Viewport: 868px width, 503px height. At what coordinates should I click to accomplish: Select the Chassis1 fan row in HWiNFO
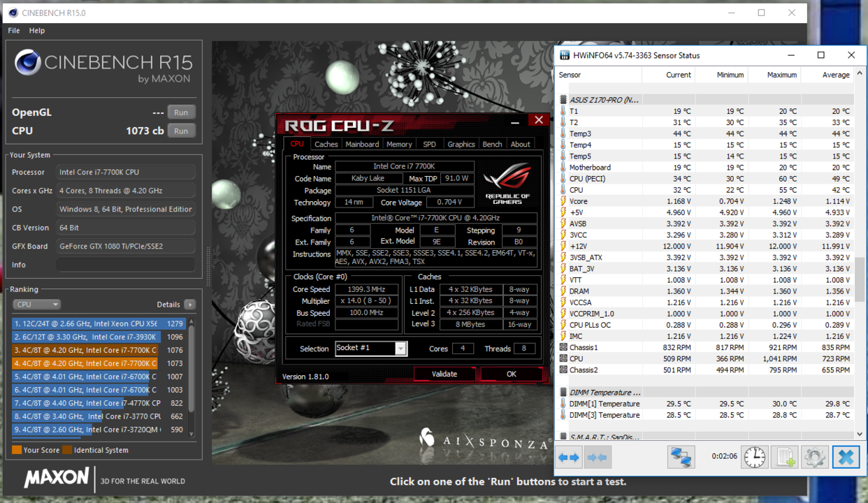pyautogui.click(x=705, y=347)
